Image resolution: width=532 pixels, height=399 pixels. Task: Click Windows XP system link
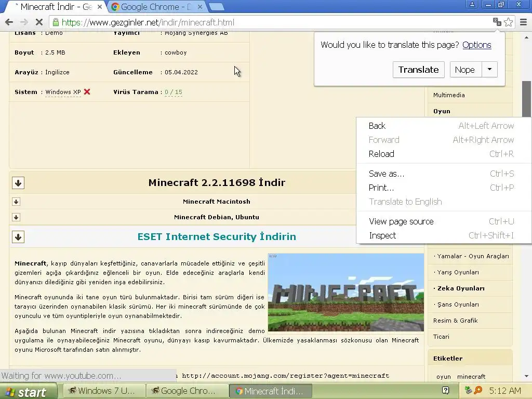point(63,92)
